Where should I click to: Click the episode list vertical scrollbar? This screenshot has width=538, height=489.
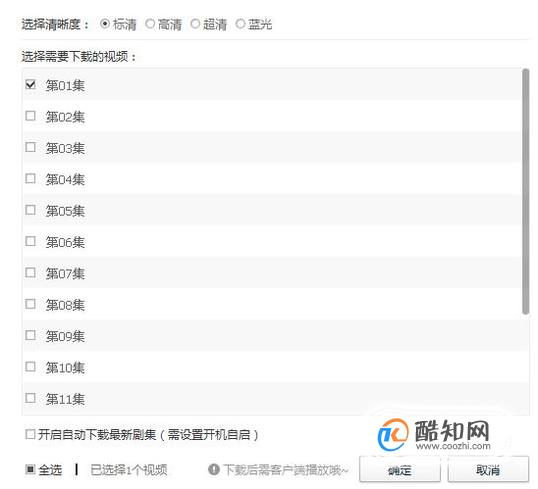(x=525, y=191)
